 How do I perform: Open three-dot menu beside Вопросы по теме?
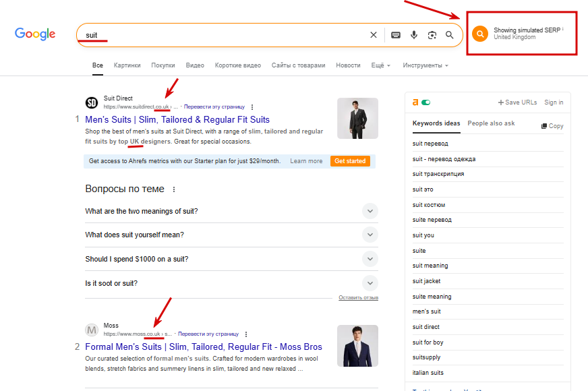[173, 189]
